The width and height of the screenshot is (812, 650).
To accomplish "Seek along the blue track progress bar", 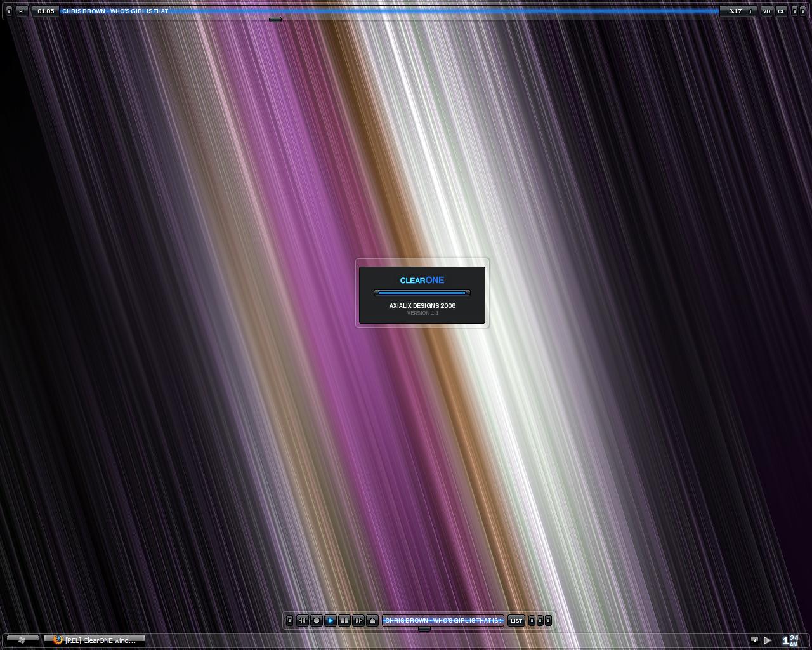I will click(390, 11).
